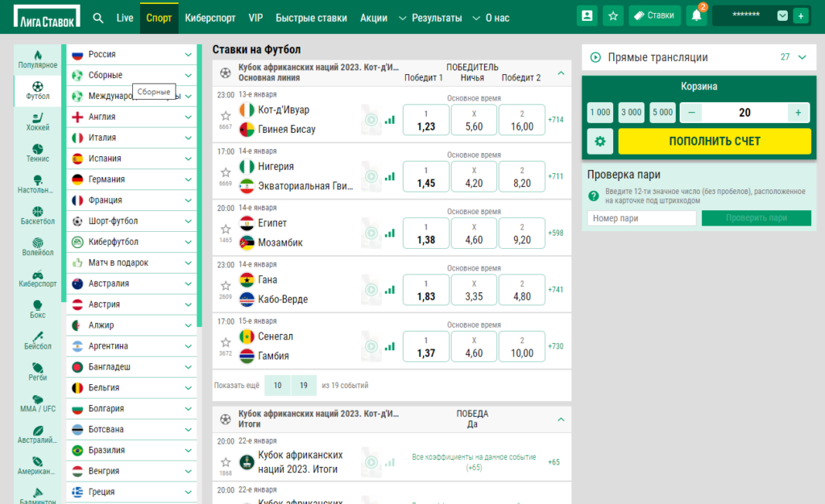The width and height of the screenshot is (825, 504).
Task: Open +714 more markets link
Action: pos(556,120)
